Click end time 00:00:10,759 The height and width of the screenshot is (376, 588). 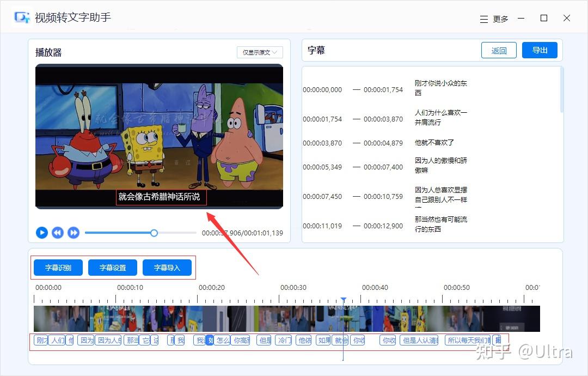(383, 197)
